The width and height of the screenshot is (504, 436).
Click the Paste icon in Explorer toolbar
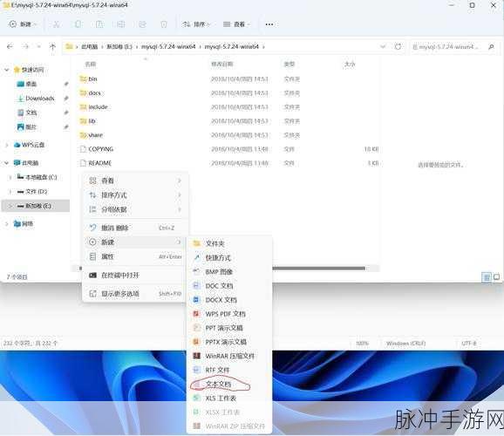pyautogui.click(x=99, y=24)
